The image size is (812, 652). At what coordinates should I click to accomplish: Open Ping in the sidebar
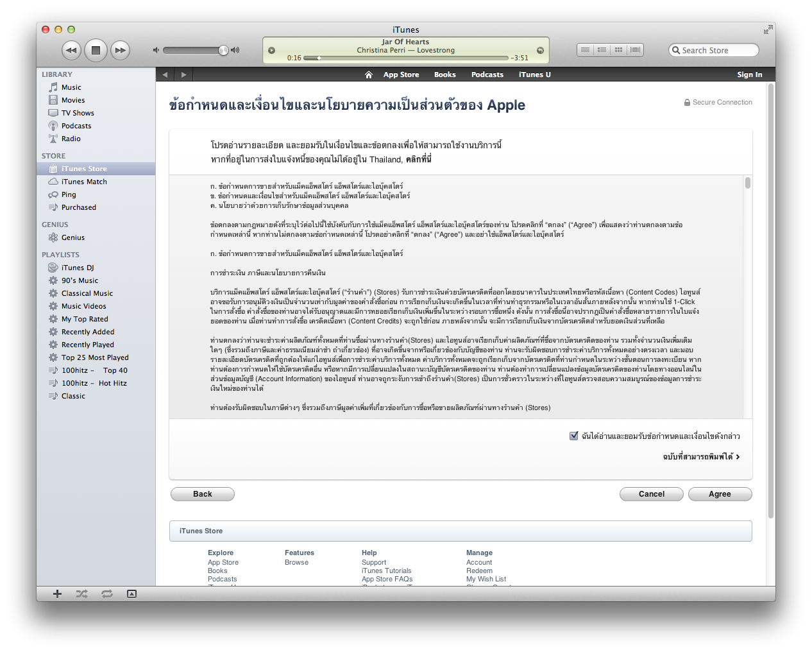pos(96,194)
